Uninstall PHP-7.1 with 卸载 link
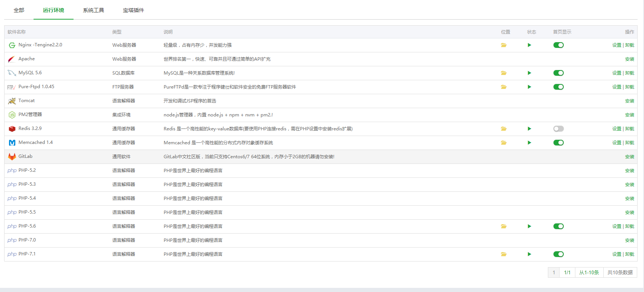 (x=630, y=254)
